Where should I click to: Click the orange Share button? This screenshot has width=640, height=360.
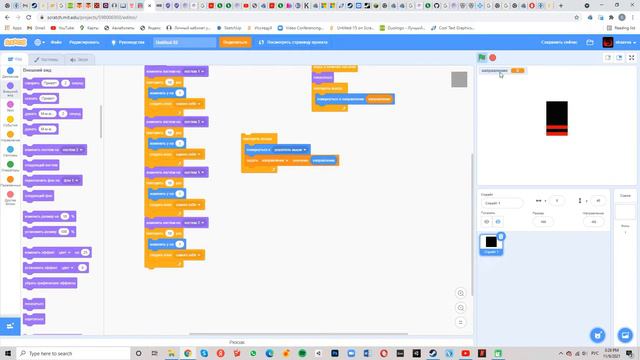point(235,42)
